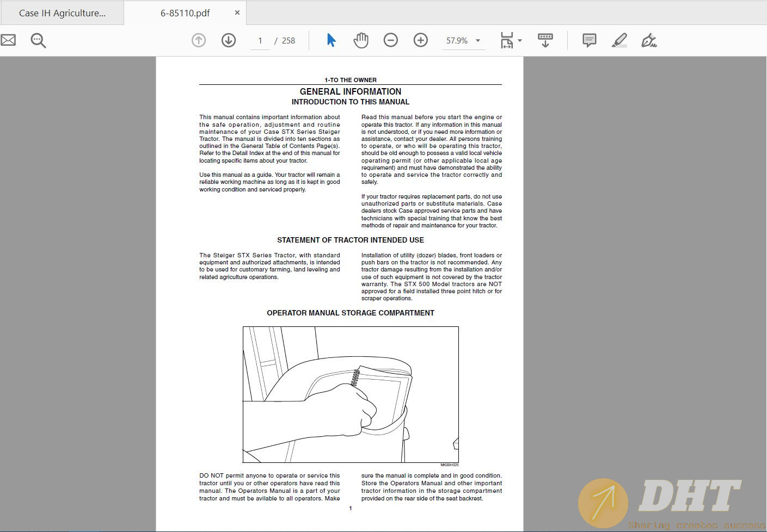The width and height of the screenshot is (767, 532).
Task: Open the find text magnifier tool
Action: coord(38,40)
